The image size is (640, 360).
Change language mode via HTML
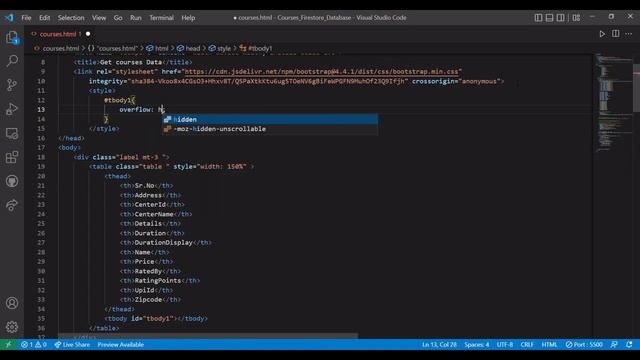tap(549, 344)
